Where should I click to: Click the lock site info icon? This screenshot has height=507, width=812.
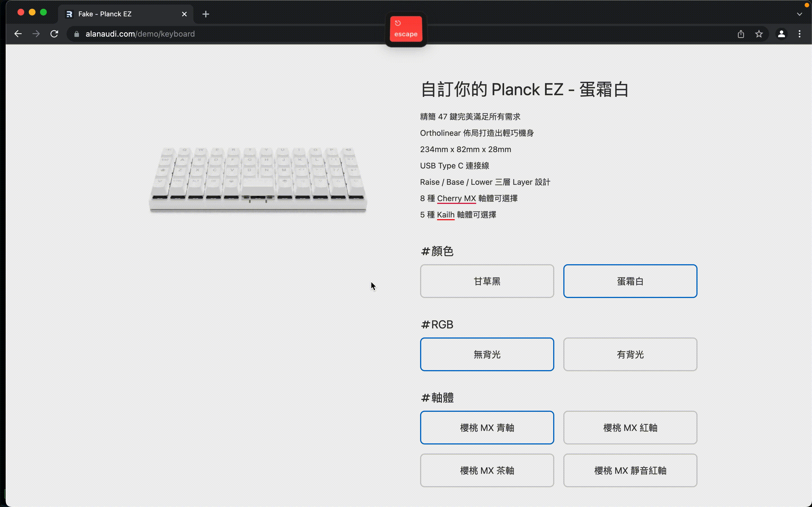point(76,34)
